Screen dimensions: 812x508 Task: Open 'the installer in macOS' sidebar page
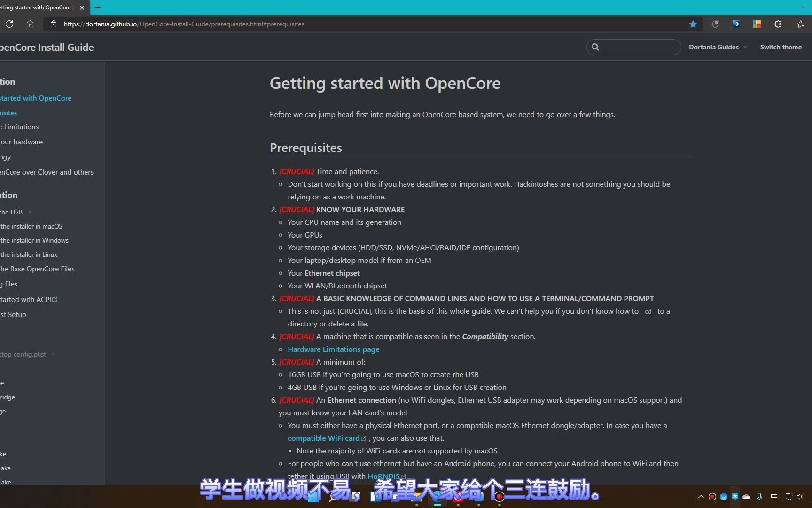click(x=31, y=226)
